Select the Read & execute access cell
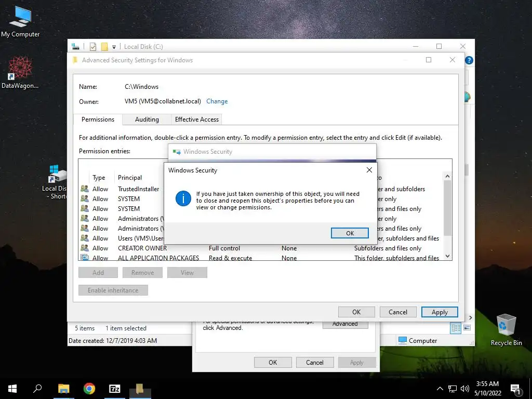532x399 pixels. tap(230, 258)
